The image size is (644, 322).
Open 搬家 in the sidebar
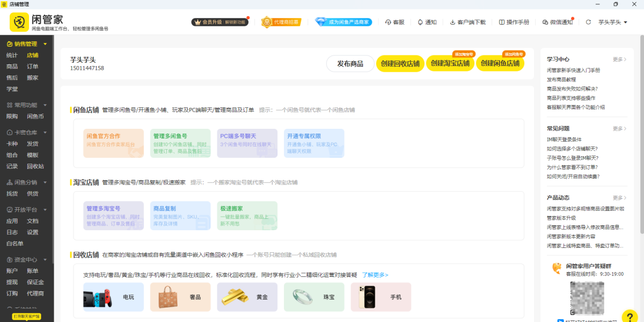tap(33, 78)
